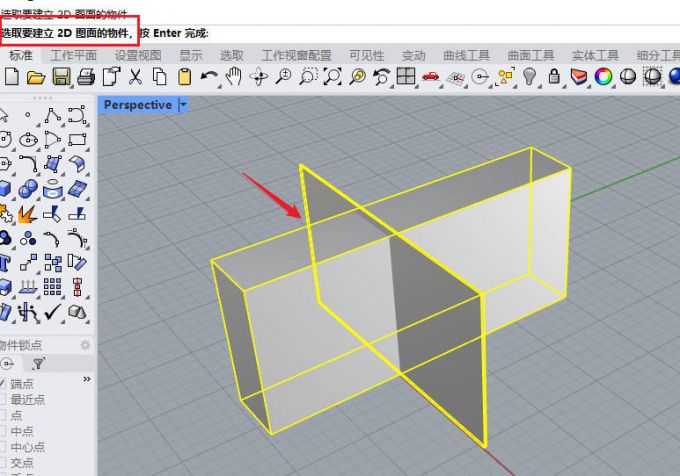Image resolution: width=680 pixels, height=476 pixels.
Task: Enable the 点 object snap checkbox
Action: click(2, 415)
